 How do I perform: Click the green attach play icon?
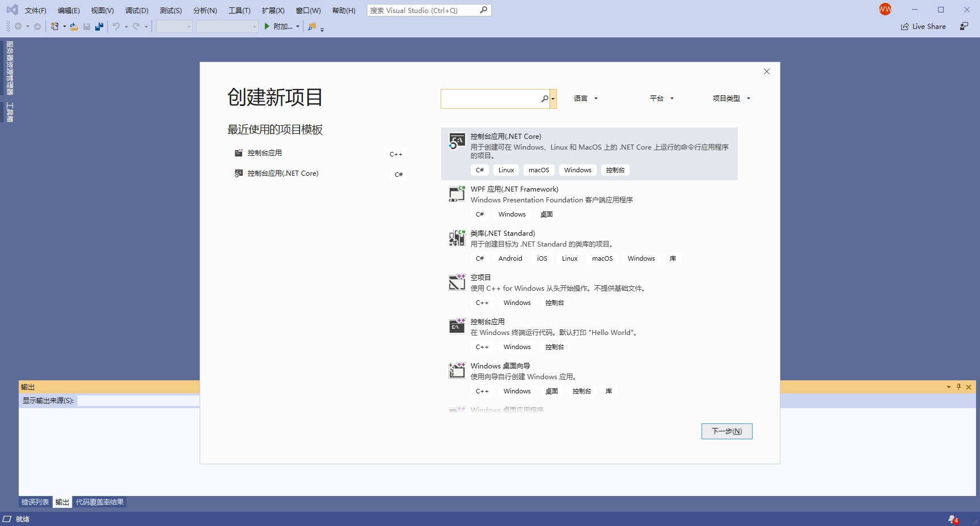coord(267,27)
